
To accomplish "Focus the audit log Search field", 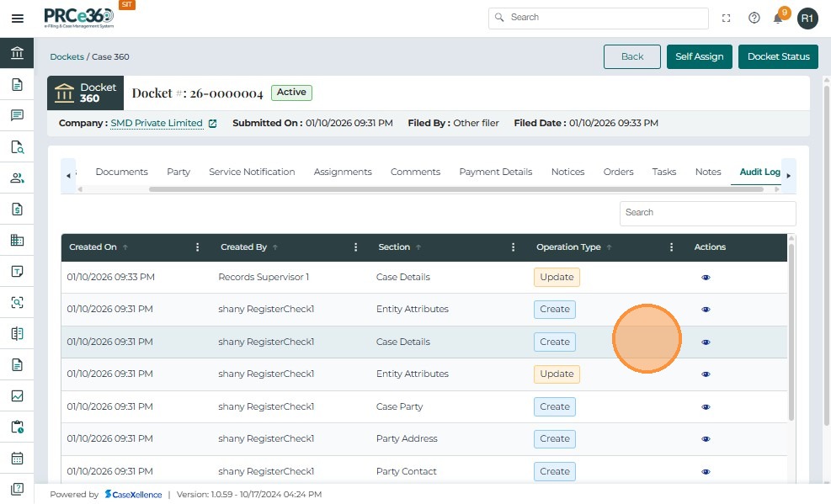I will (x=707, y=213).
